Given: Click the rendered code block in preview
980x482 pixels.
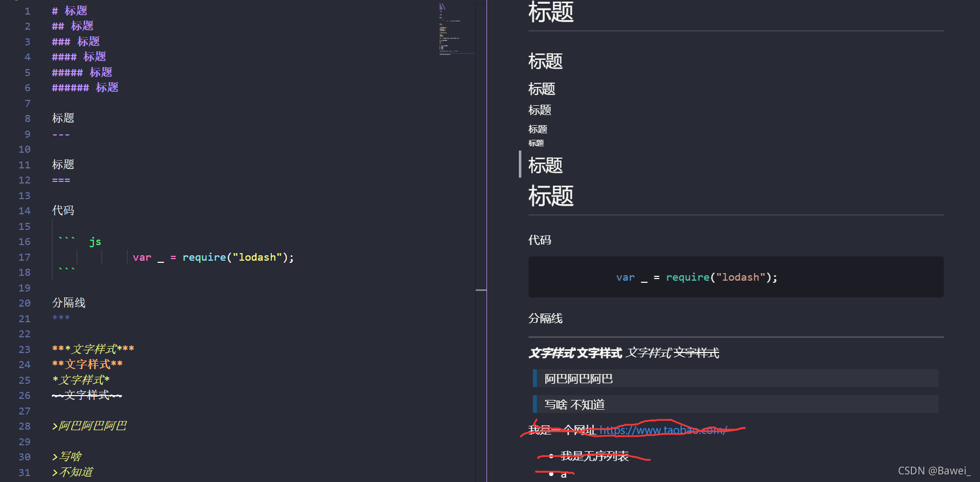Looking at the screenshot, I should [x=736, y=277].
